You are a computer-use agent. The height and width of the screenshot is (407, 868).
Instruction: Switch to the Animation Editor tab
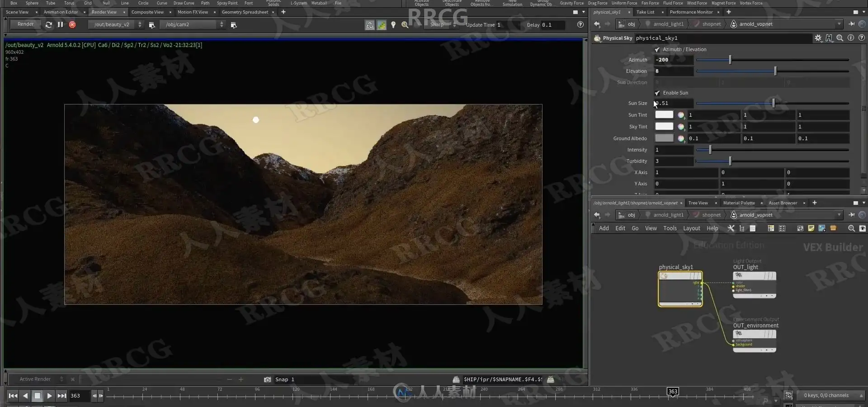click(61, 12)
